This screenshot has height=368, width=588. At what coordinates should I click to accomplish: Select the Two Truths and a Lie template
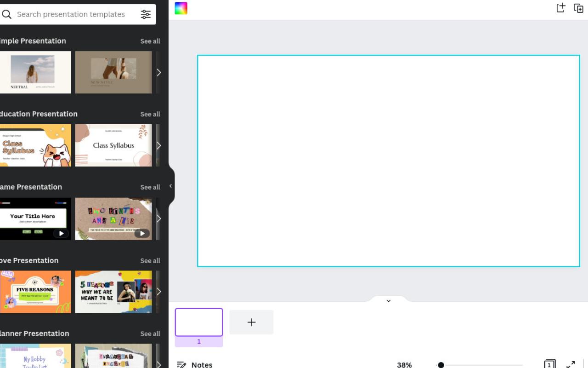[x=113, y=218]
